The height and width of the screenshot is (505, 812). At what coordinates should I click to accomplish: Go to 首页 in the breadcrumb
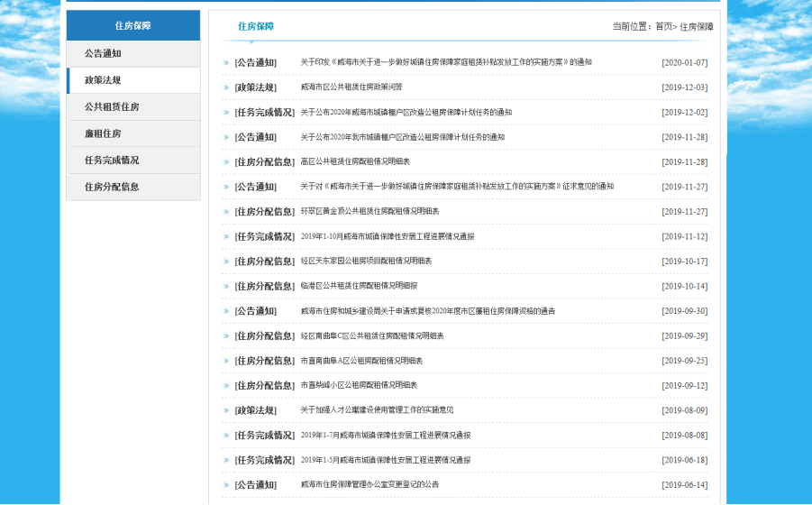click(663, 27)
